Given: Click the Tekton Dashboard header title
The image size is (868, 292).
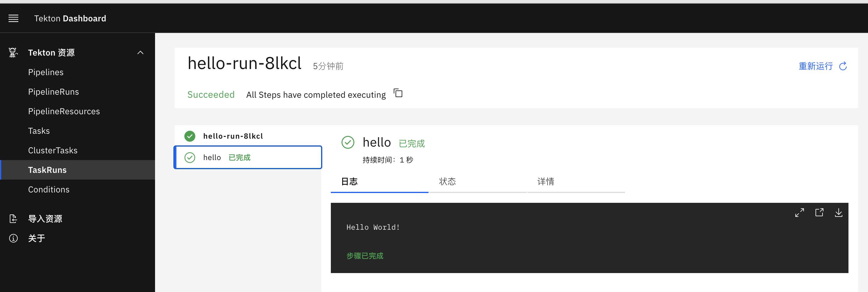Looking at the screenshot, I should point(70,19).
